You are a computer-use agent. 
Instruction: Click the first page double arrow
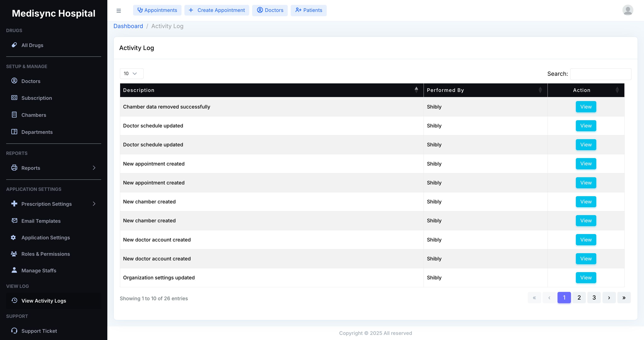point(534,297)
